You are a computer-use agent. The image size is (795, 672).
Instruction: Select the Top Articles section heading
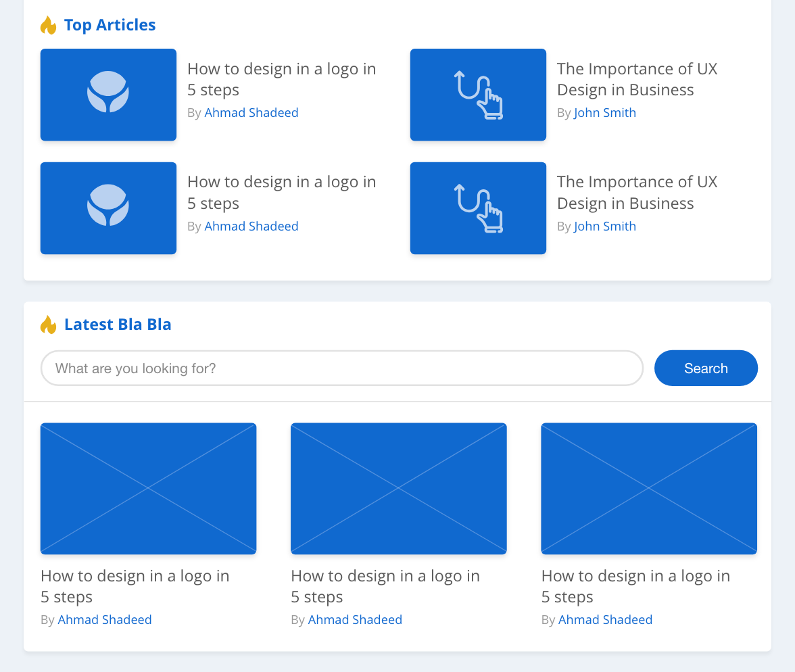click(110, 24)
